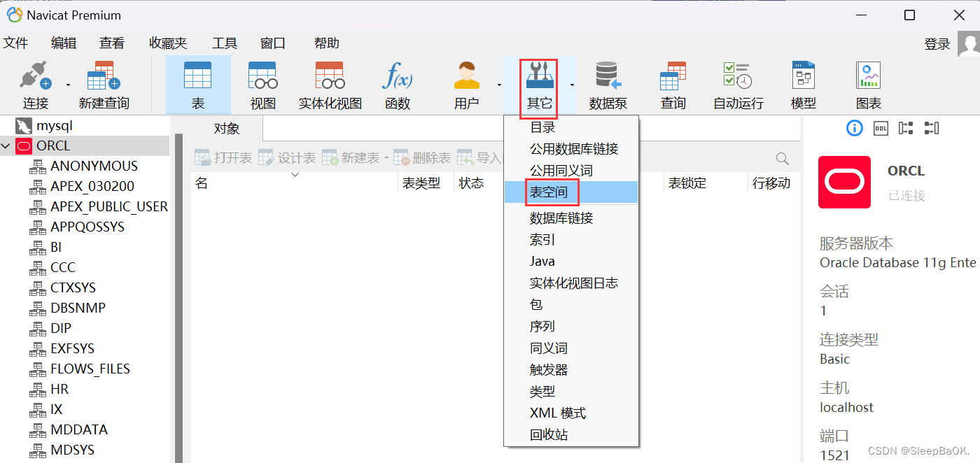
Task: Click the 表锁定 column header
Action: coord(706,183)
